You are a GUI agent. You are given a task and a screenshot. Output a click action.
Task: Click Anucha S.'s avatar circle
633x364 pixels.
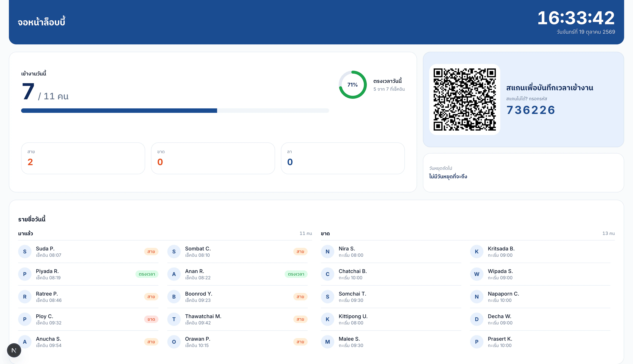25,342
